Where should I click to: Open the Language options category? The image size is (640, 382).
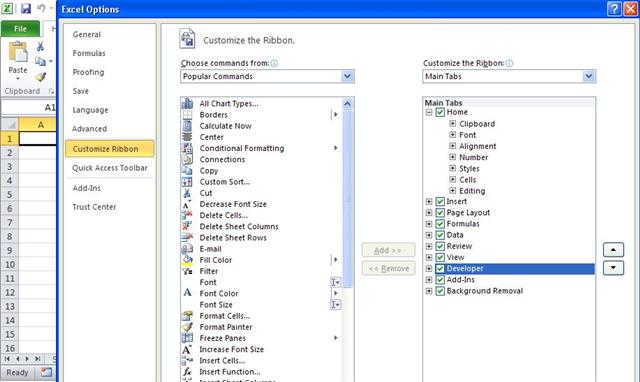[x=90, y=110]
